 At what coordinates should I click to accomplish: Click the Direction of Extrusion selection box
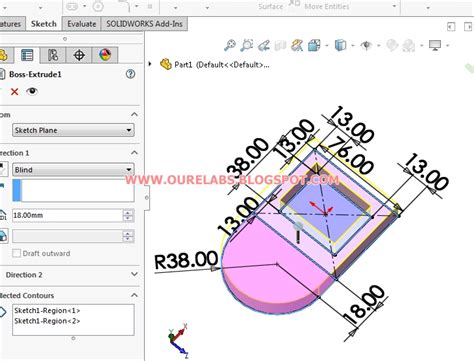73,190
